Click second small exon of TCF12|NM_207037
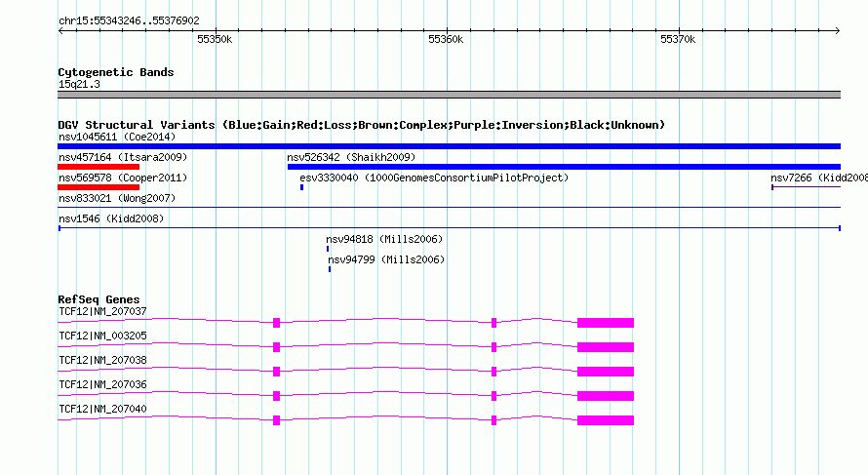Image resolution: width=868 pixels, height=475 pixels. click(x=493, y=323)
